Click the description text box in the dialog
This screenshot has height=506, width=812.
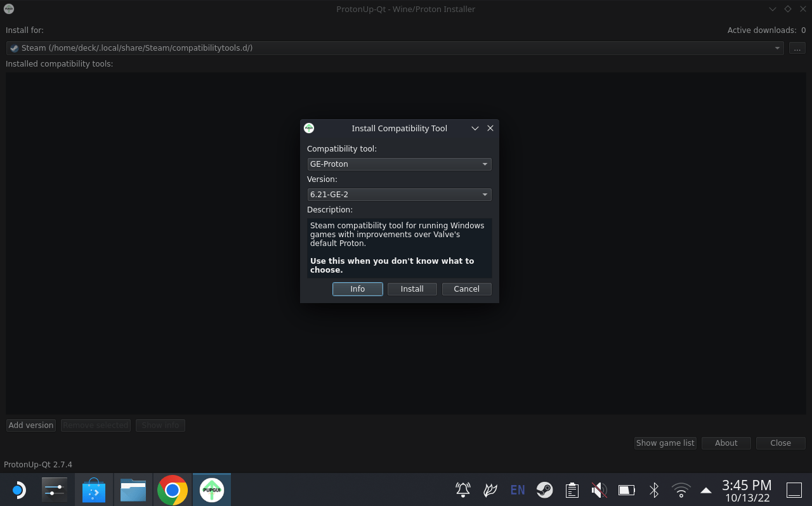[x=399, y=248]
